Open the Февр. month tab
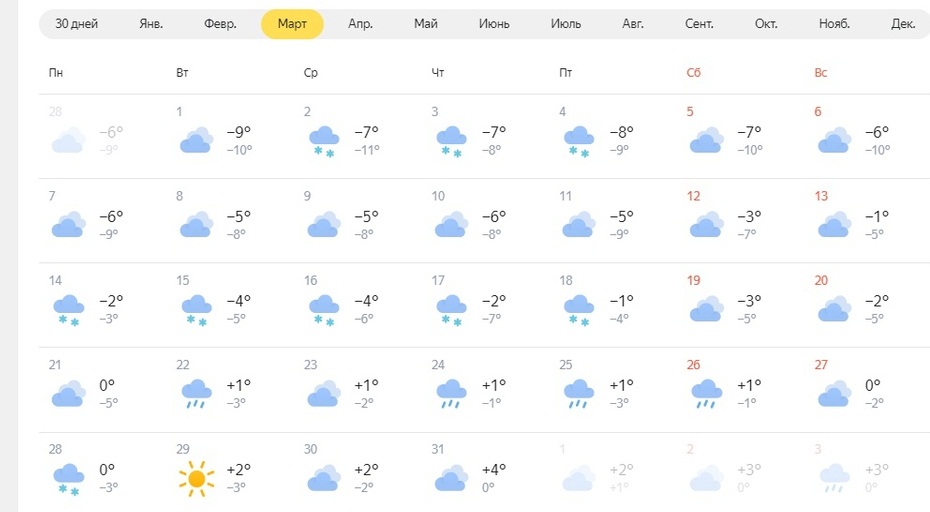Screen dimensions: 930x512 [220, 24]
